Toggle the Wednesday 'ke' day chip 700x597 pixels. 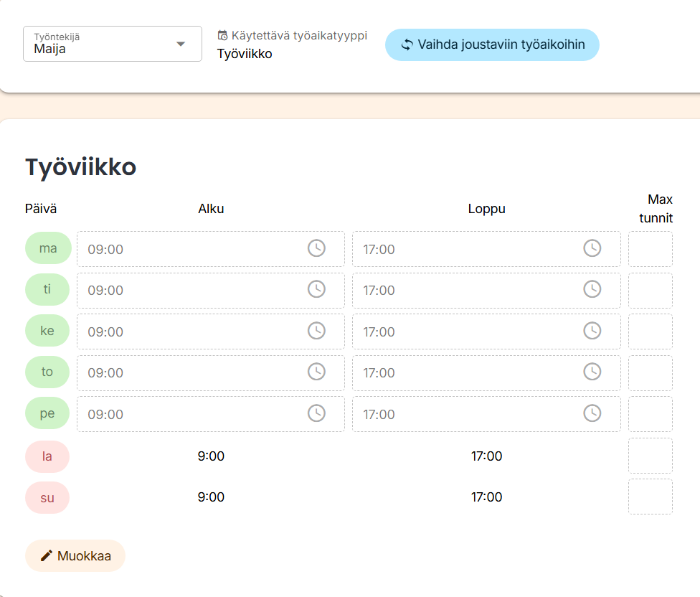point(47,331)
